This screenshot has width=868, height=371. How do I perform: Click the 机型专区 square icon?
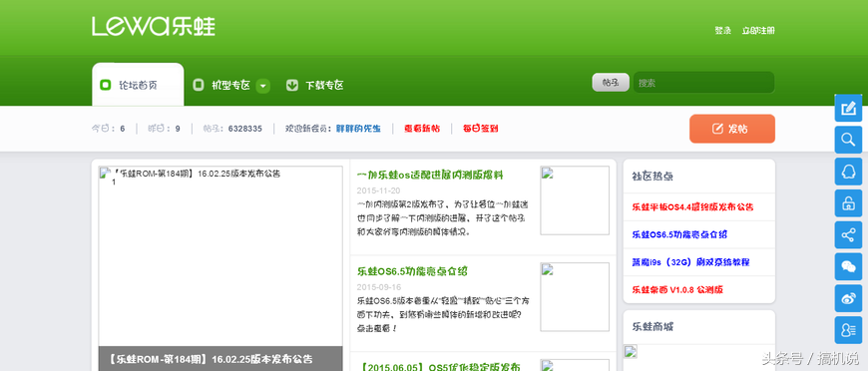coord(199,86)
